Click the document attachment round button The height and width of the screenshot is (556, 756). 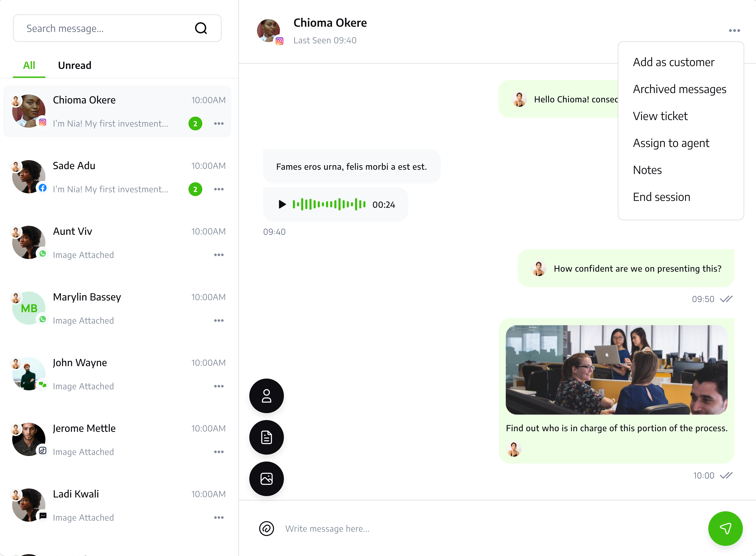(x=267, y=438)
